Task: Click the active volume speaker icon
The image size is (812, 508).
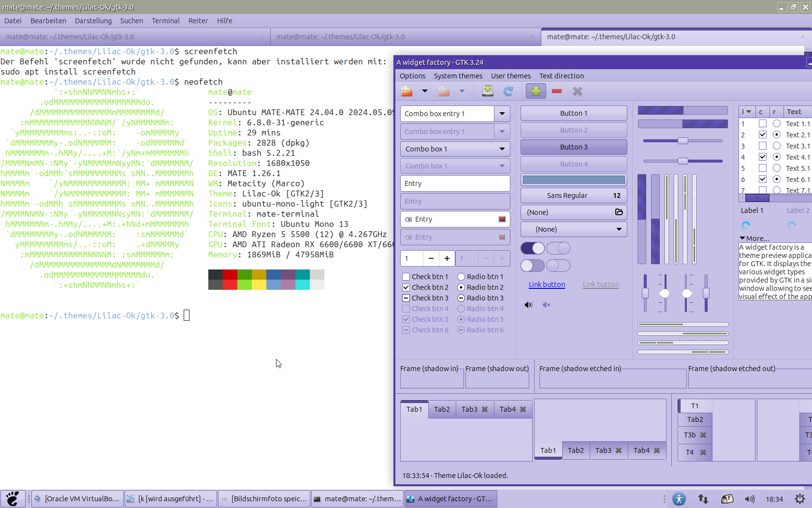Action: point(529,305)
